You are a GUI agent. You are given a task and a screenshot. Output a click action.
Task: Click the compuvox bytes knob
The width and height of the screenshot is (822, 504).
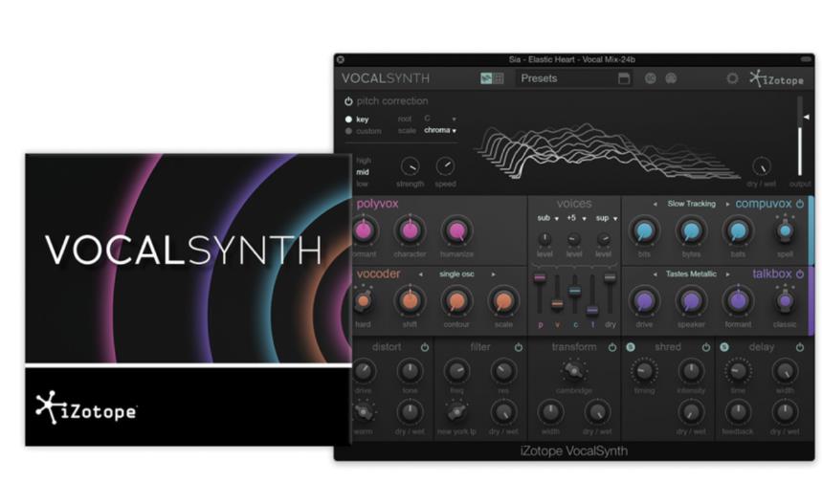point(691,230)
